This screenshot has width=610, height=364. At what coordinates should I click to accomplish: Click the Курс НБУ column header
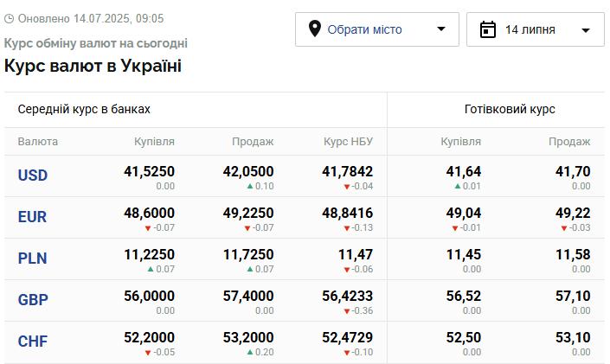tap(348, 141)
